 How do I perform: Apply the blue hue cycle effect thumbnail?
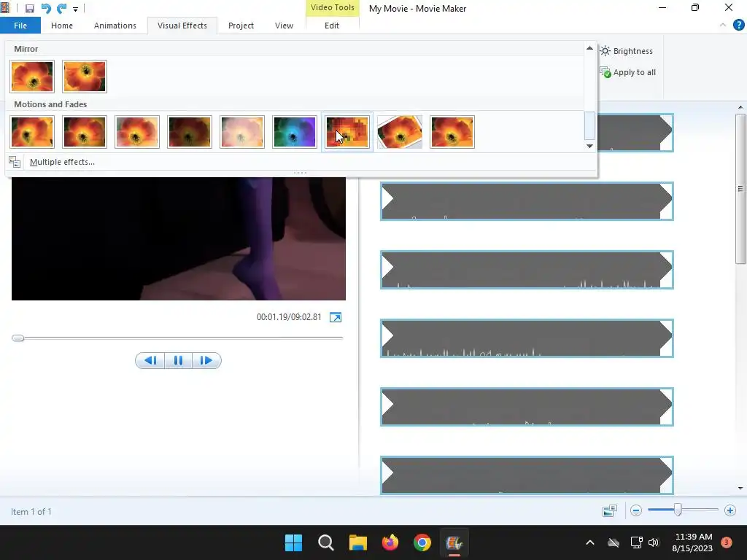(x=295, y=132)
